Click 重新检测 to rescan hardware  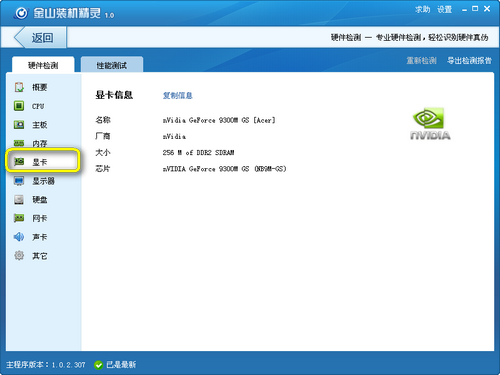pyautogui.click(x=421, y=61)
